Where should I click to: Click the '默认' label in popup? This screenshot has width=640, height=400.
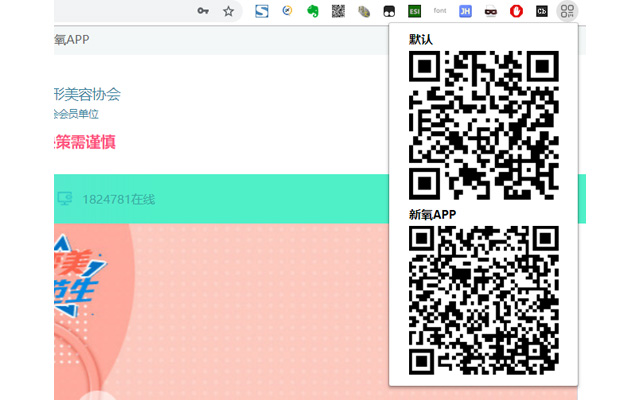click(x=421, y=39)
